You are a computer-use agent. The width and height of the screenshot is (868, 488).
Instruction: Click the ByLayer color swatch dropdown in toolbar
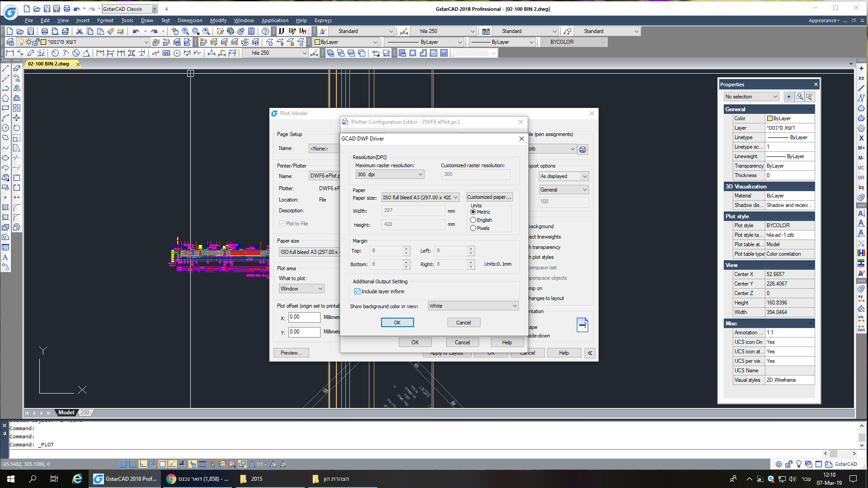[345, 42]
